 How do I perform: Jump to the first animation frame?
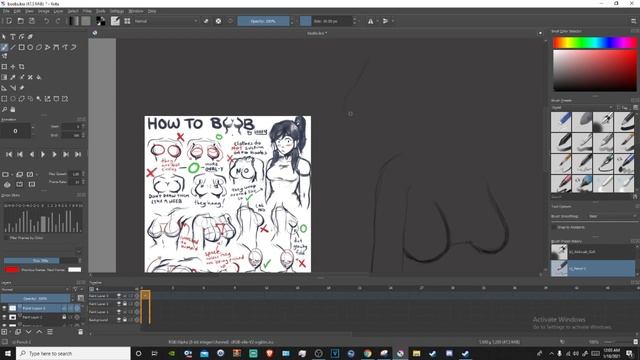click(x=9, y=154)
